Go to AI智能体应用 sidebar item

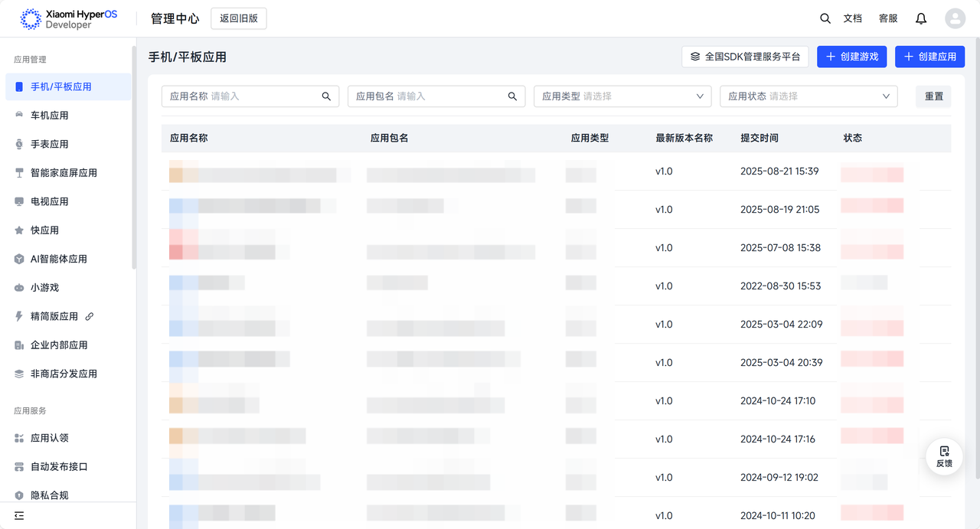pos(58,259)
